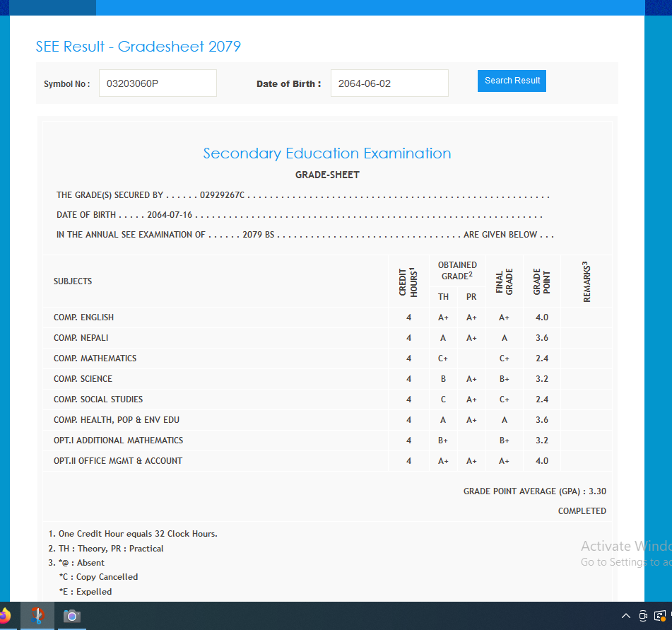Click the REMARKS column header
Screen dimensions: 672x630
pyautogui.click(x=586, y=281)
